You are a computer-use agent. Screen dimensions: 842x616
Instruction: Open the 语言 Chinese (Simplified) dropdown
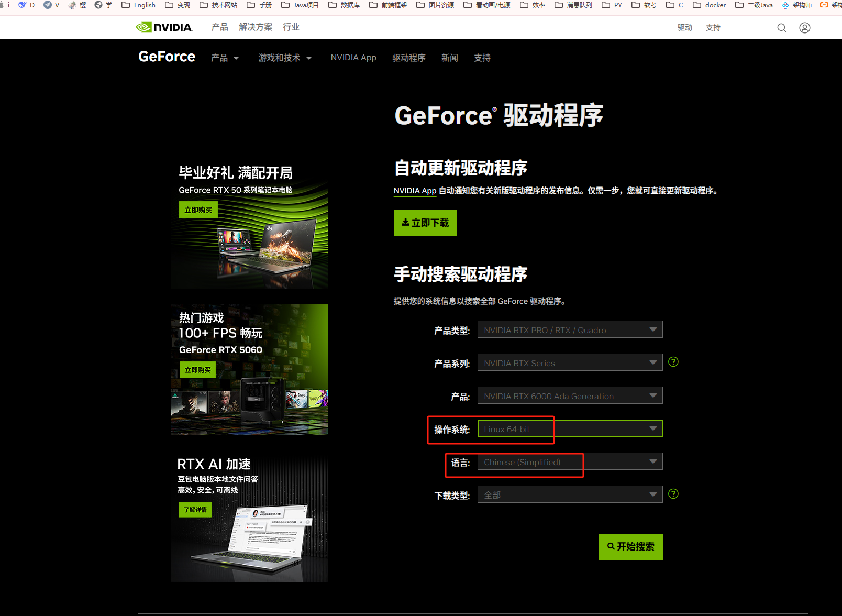point(570,462)
